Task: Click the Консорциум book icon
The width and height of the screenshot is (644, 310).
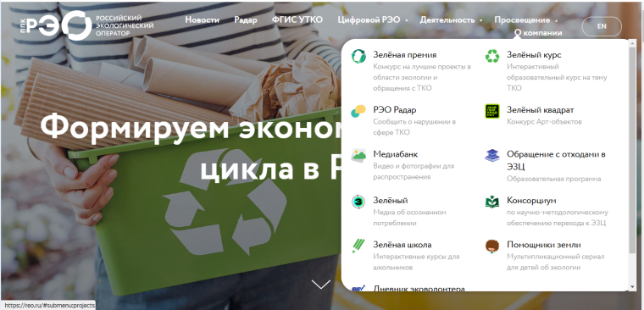Action: pyautogui.click(x=492, y=202)
